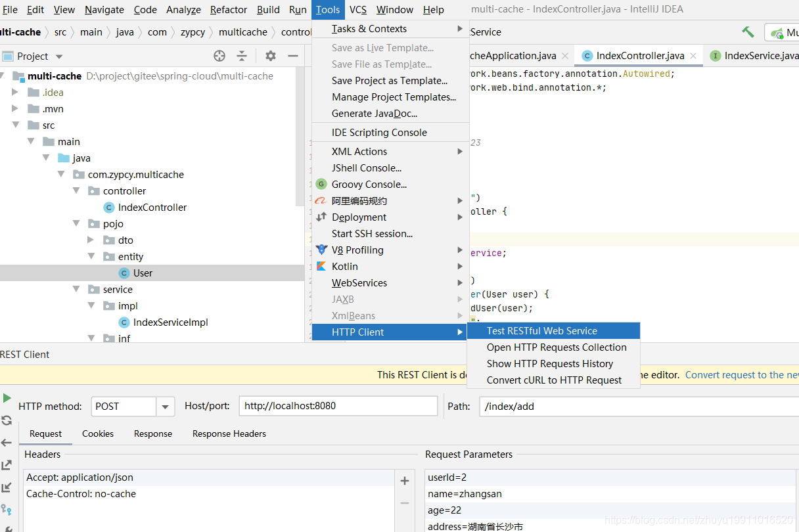Expand the .mvn folder
This screenshot has height=532, width=799.
[16, 109]
